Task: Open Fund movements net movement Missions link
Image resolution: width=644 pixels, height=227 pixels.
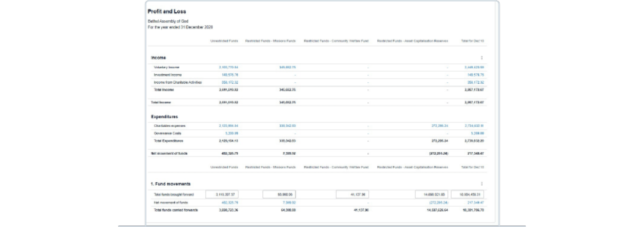Action: coord(289,203)
